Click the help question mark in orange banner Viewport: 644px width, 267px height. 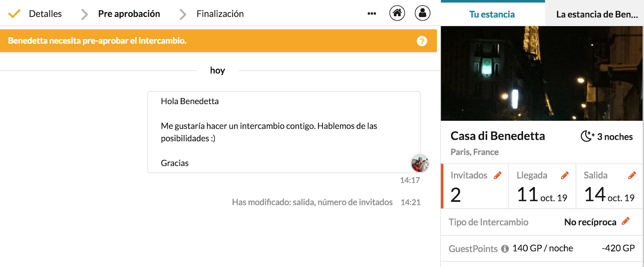[x=421, y=41]
